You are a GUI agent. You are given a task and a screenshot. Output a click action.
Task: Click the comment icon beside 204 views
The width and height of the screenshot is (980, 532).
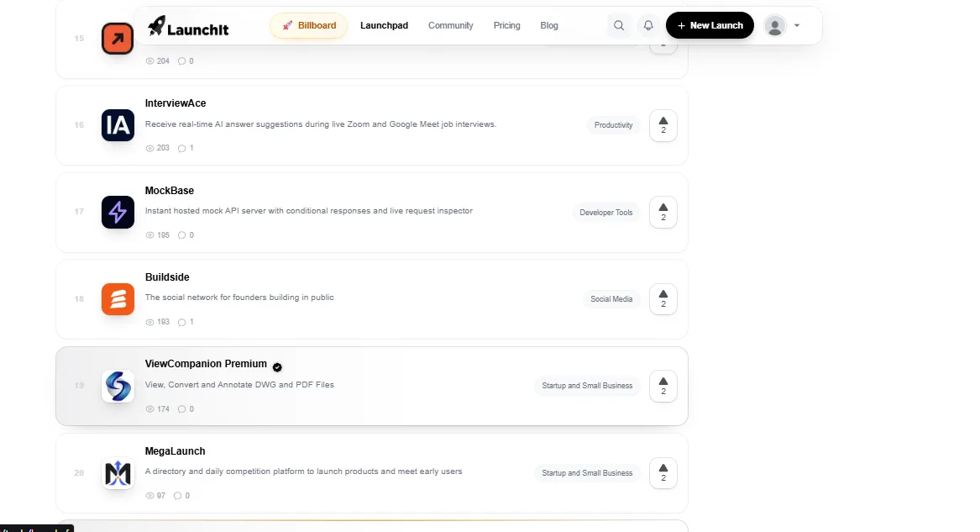182,61
